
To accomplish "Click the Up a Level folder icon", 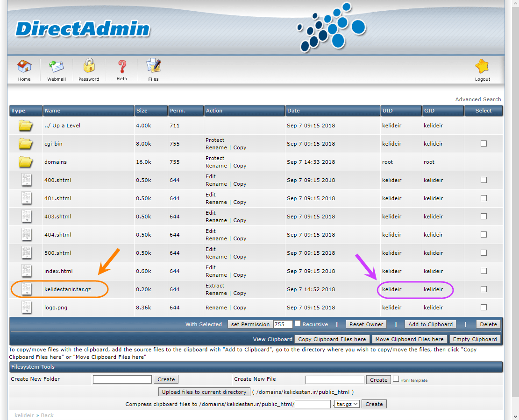I will coord(26,126).
